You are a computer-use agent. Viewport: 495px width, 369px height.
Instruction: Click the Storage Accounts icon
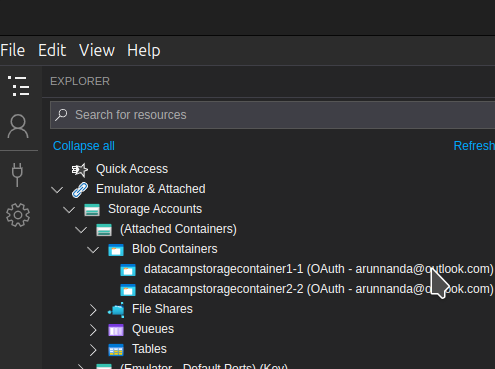pyautogui.click(x=92, y=210)
